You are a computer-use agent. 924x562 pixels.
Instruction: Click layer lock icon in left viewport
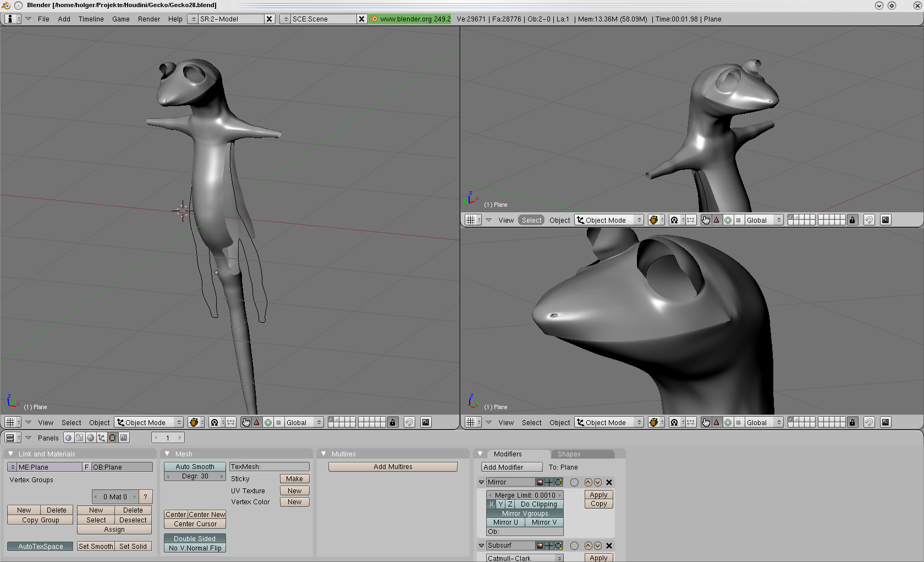[x=392, y=422]
